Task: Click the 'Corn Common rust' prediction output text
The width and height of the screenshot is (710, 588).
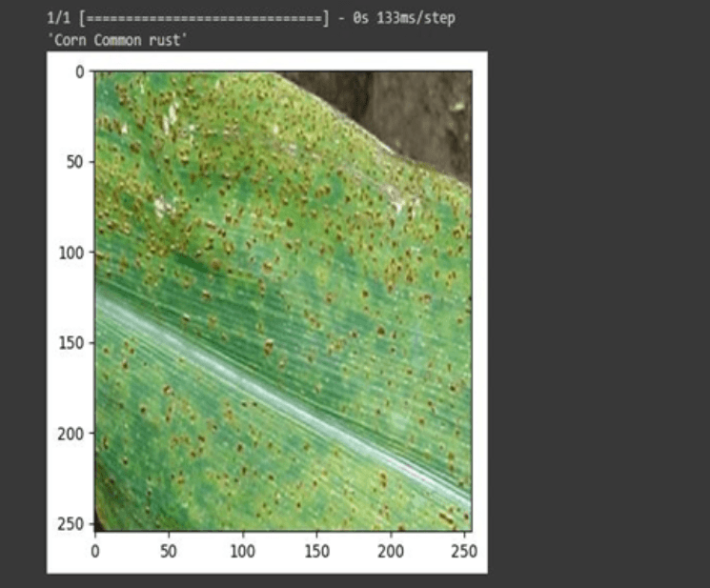Action: tap(117, 40)
